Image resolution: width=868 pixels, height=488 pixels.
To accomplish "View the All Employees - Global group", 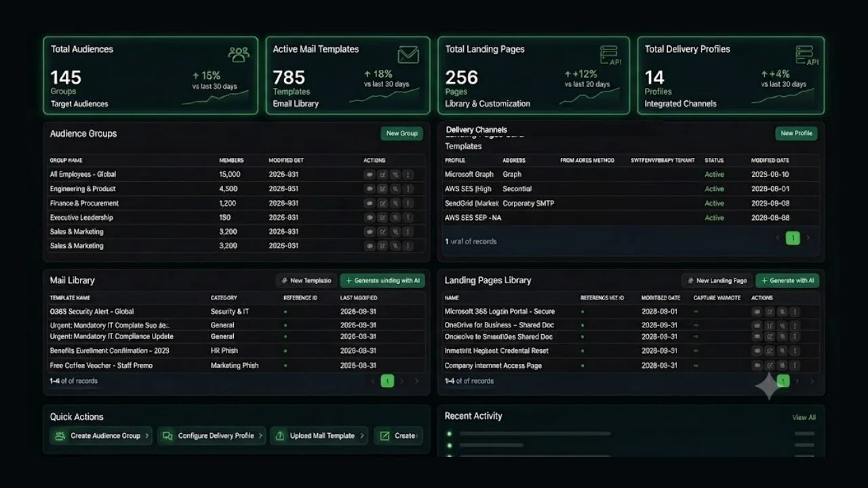I will [x=370, y=174].
